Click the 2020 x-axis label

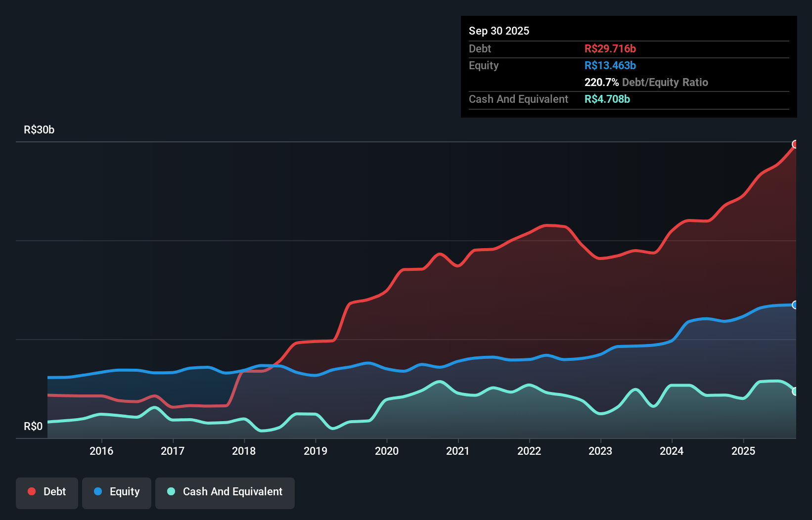coord(387,451)
